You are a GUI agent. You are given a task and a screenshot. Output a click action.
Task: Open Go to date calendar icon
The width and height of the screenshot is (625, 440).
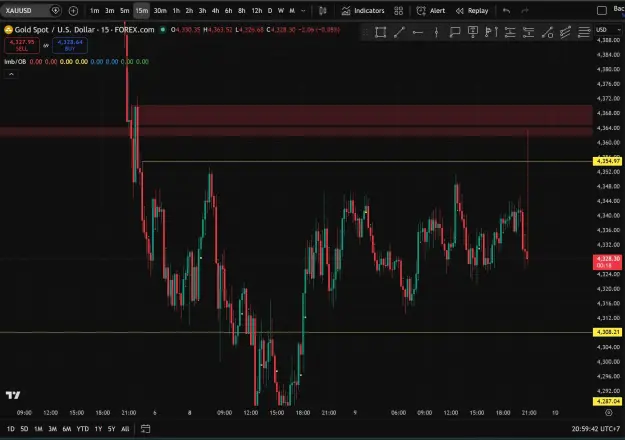point(145,429)
